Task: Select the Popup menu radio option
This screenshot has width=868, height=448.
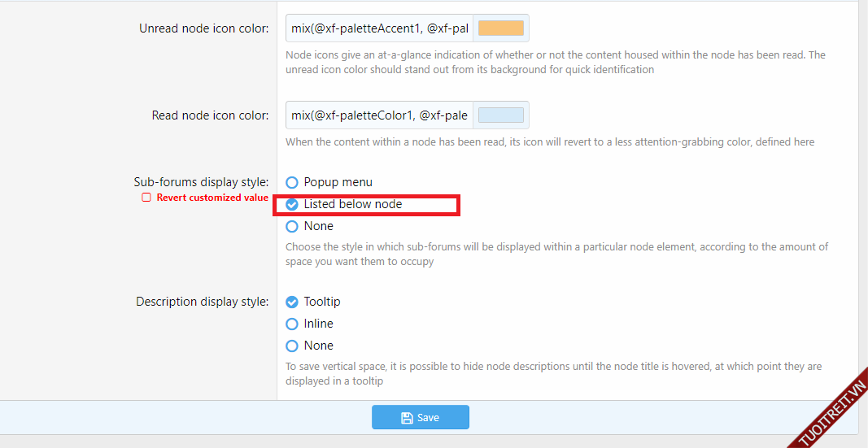Action: pyautogui.click(x=292, y=183)
